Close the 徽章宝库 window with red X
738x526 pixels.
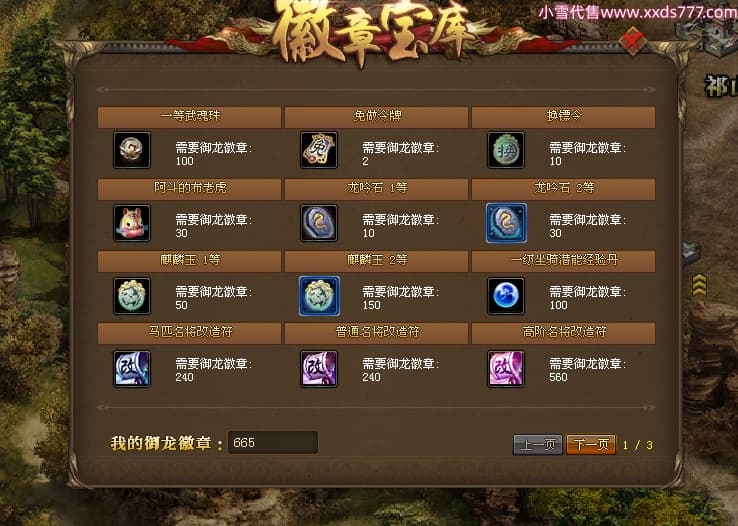pos(632,41)
